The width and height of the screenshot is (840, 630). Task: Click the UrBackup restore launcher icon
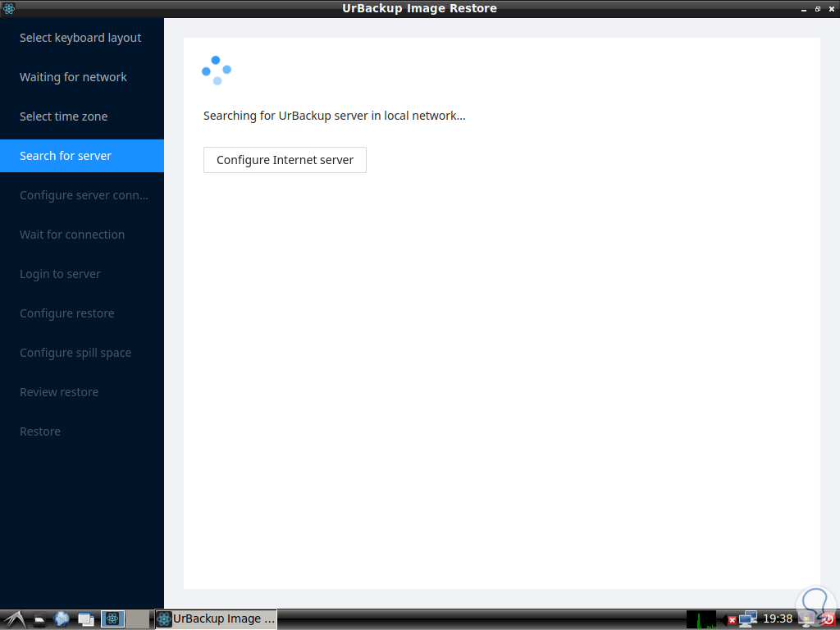point(112,619)
